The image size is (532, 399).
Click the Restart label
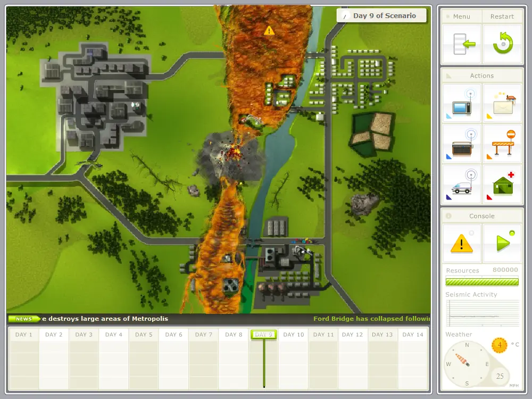click(x=502, y=16)
